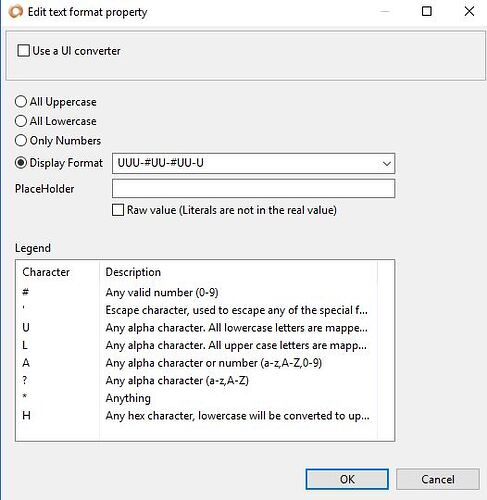Select the H hex character legend row
487x500 pixels.
pos(196,416)
